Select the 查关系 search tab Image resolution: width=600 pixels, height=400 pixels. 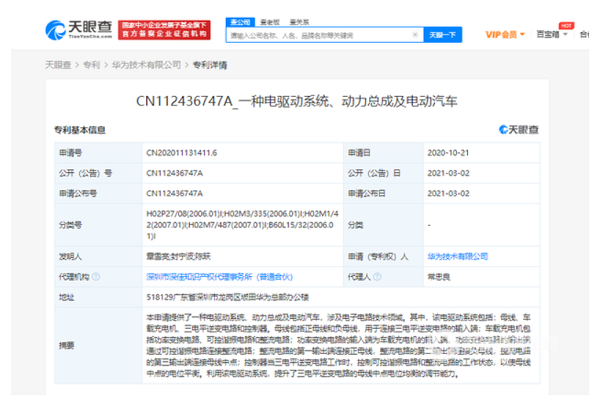pyautogui.click(x=299, y=22)
